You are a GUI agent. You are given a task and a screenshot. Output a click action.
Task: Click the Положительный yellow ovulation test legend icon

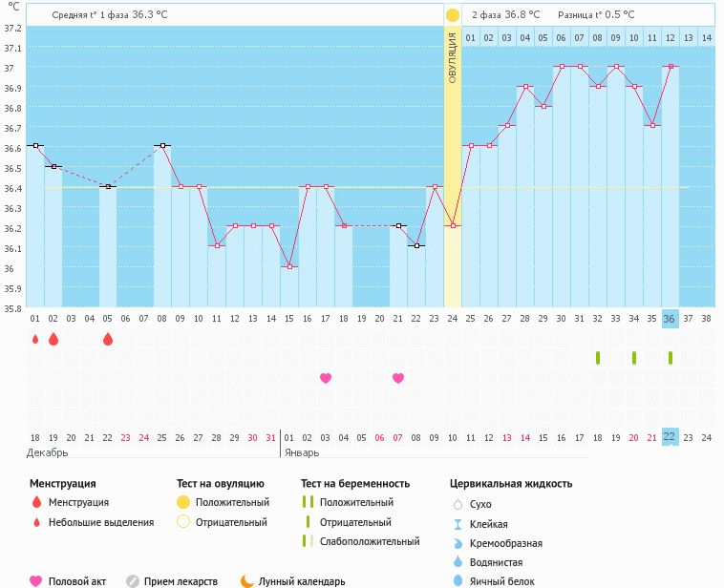(x=183, y=502)
